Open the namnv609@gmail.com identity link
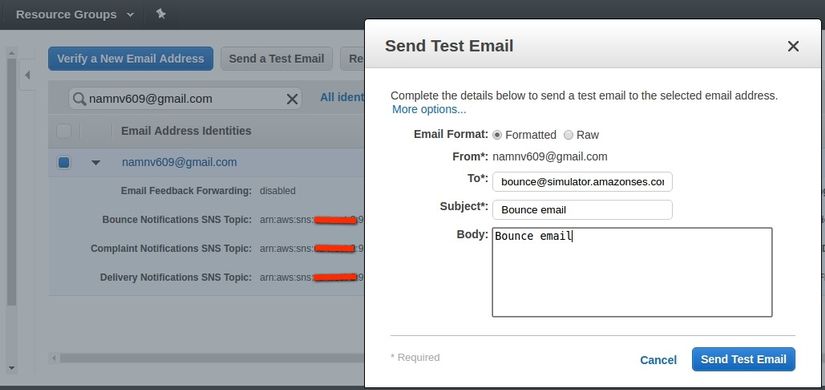This screenshot has width=825, height=390. click(179, 162)
